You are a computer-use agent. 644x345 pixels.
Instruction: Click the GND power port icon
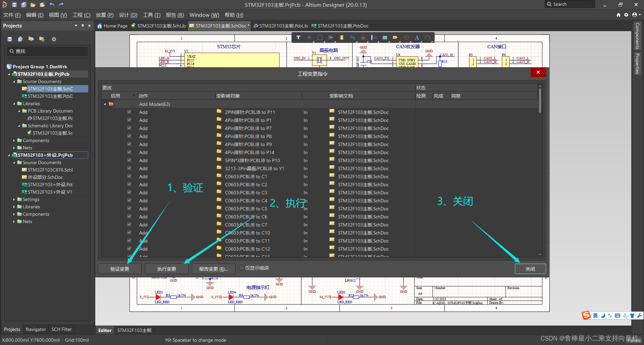pos(363,38)
